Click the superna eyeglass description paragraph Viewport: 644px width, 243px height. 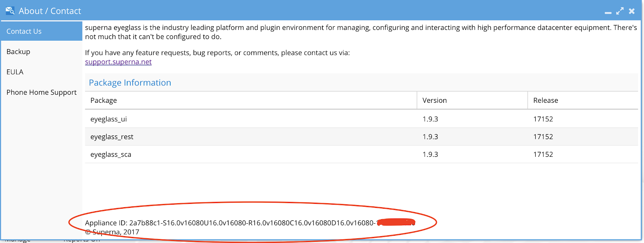coord(361,32)
